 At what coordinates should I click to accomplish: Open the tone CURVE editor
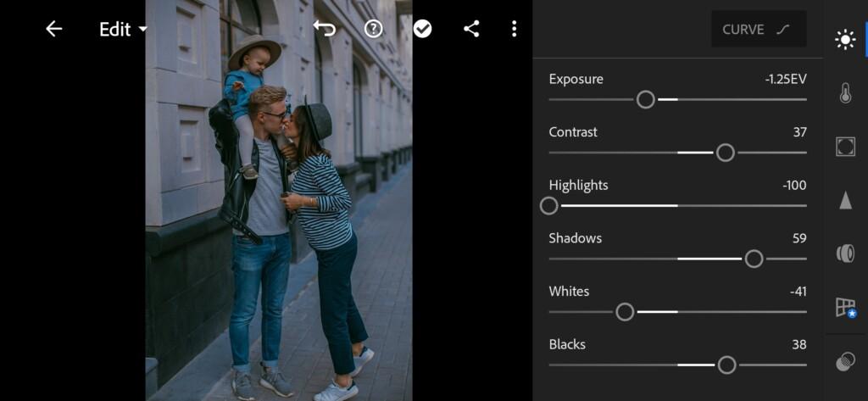[759, 29]
